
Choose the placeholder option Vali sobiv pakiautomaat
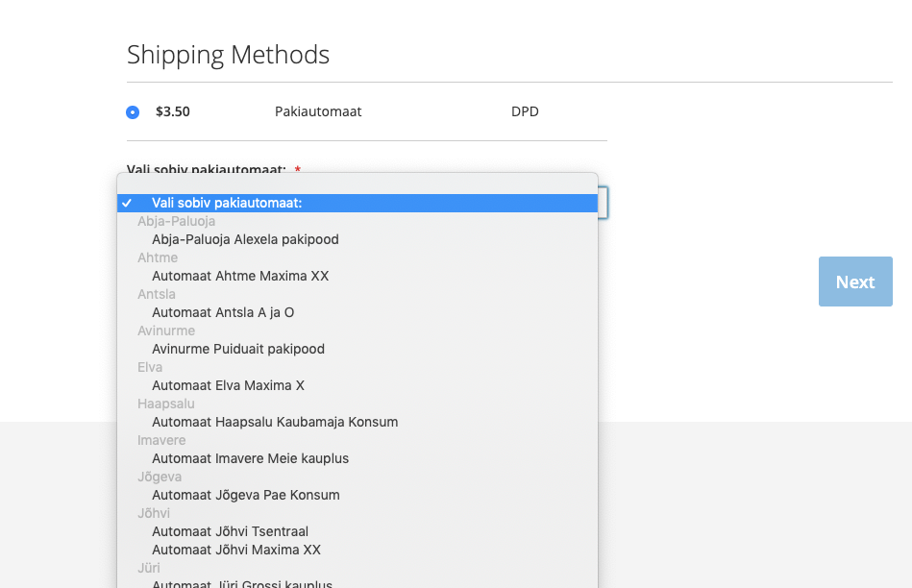[357, 203]
